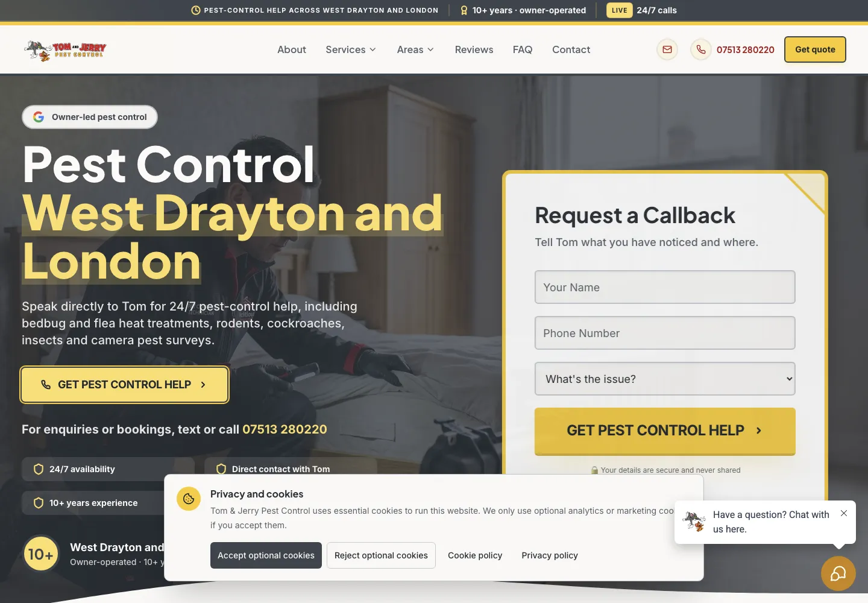Viewport: 868px width, 603px height.
Task: Click the yellow 07513 280220 link in hero
Action: tap(285, 429)
